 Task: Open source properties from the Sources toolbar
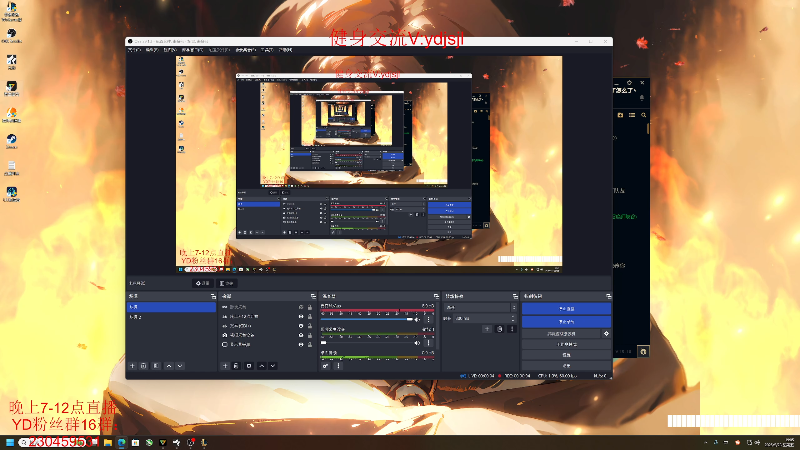click(249, 366)
